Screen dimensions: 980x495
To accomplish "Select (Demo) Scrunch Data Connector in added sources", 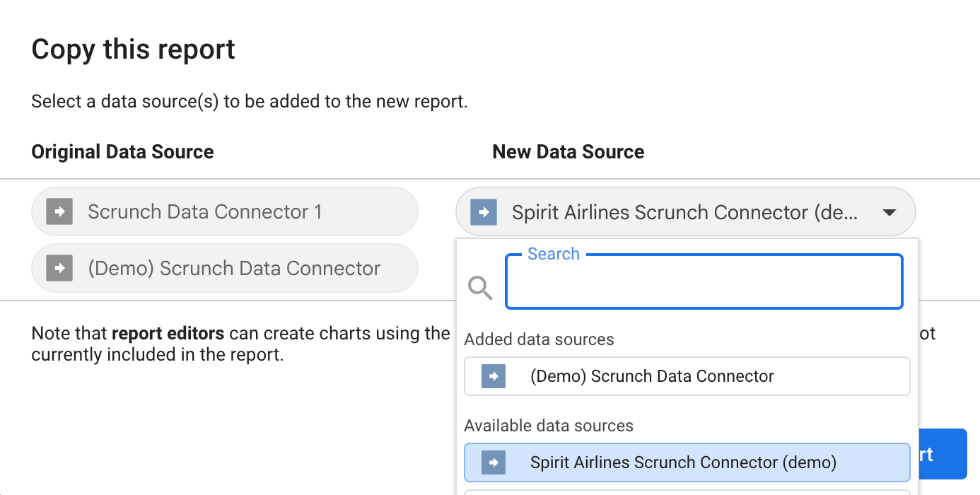I will 687,376.
